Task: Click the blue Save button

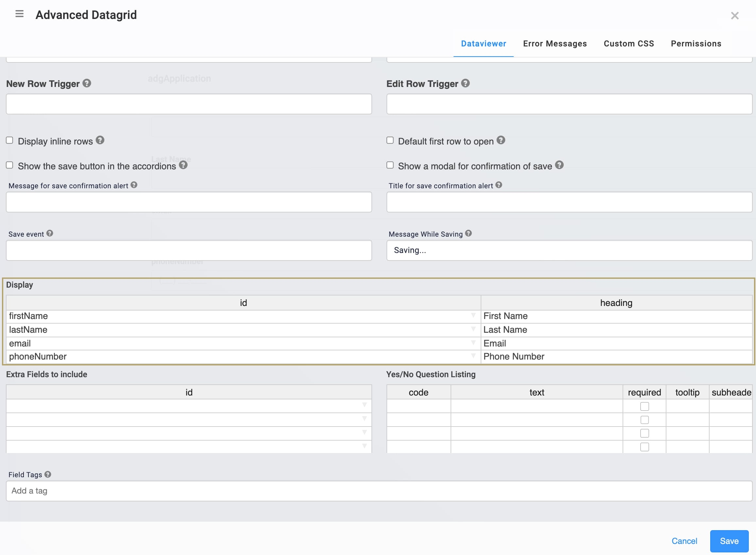Action: [729, 541]
